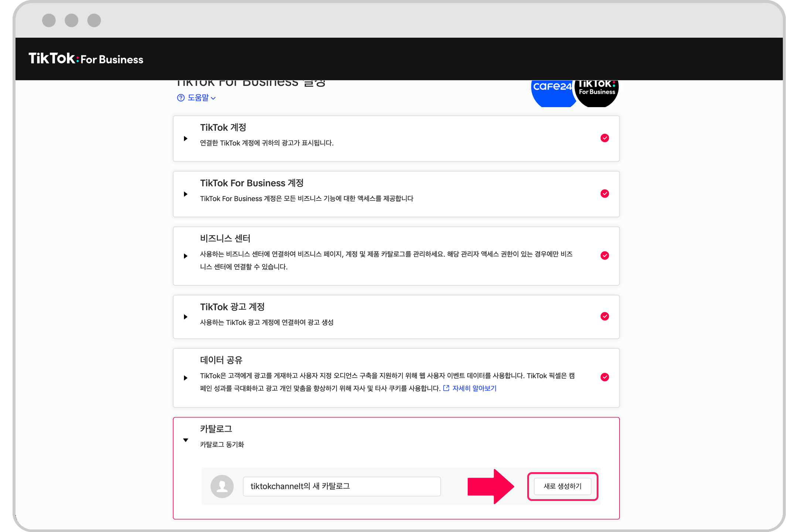Expand the TikTok 계정 section arrow
The height and width of the screenshot is (532, 798).
pyautogui.click(x=185, y=139)
